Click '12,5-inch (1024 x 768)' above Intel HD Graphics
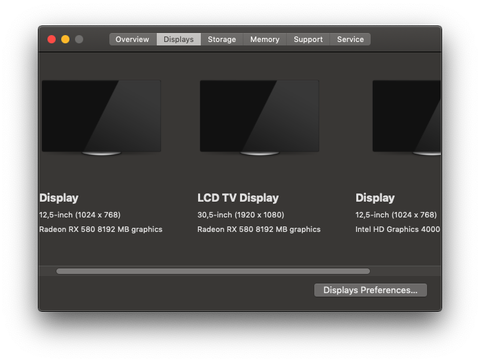The width and height of the screenshot is (480, 362). (x=396, y=215)
